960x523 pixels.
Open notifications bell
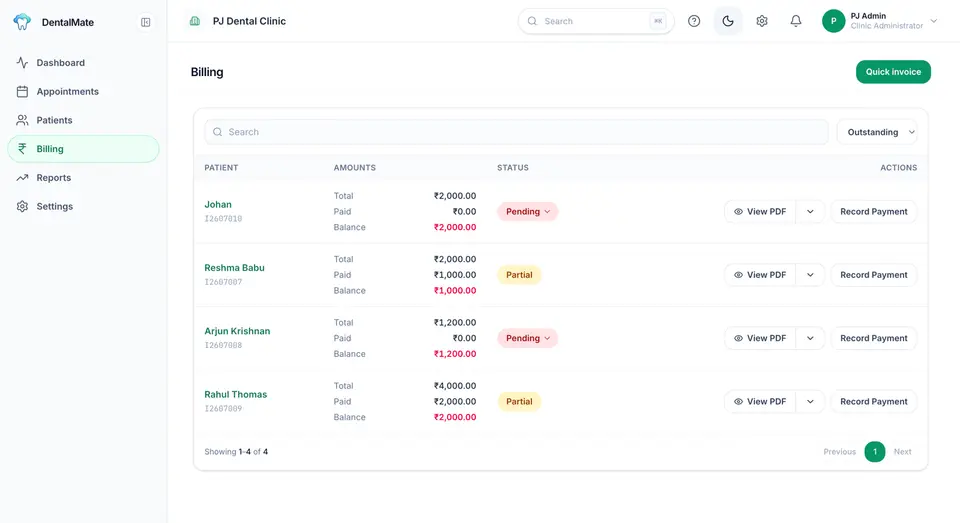[x=796, y=21]
